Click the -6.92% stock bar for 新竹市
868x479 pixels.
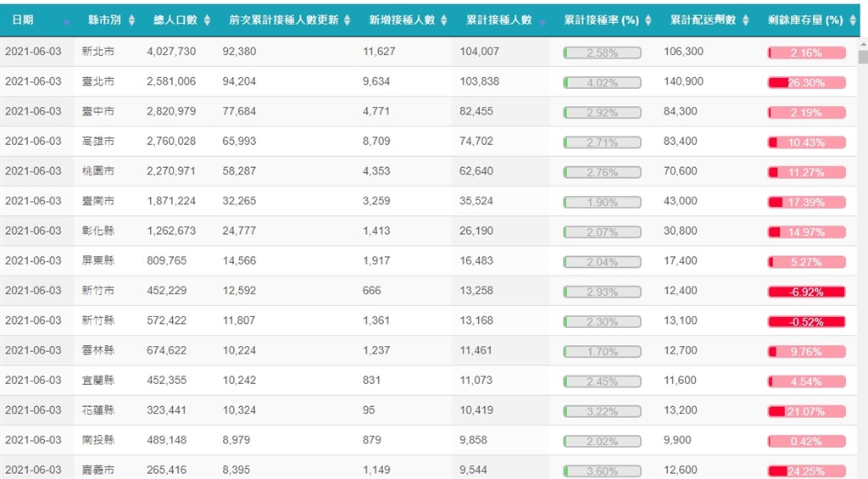806,292
